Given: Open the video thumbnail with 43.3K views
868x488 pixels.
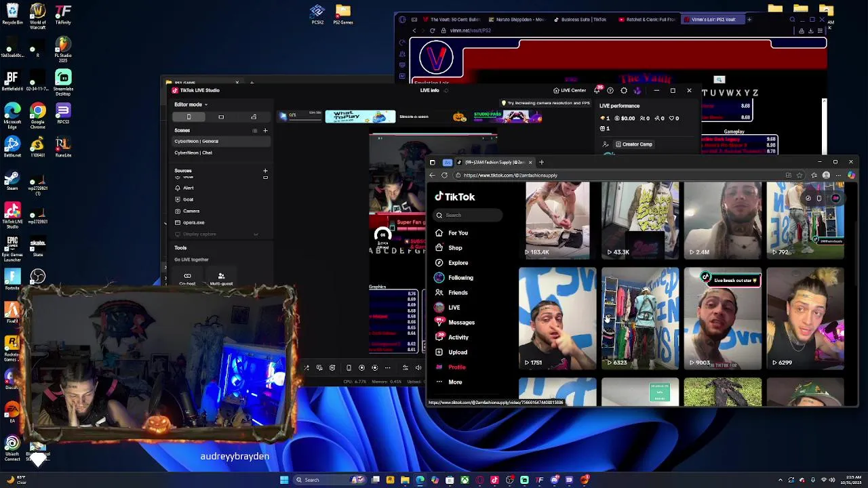Looking at the screenshot, I should pos(640,220).
